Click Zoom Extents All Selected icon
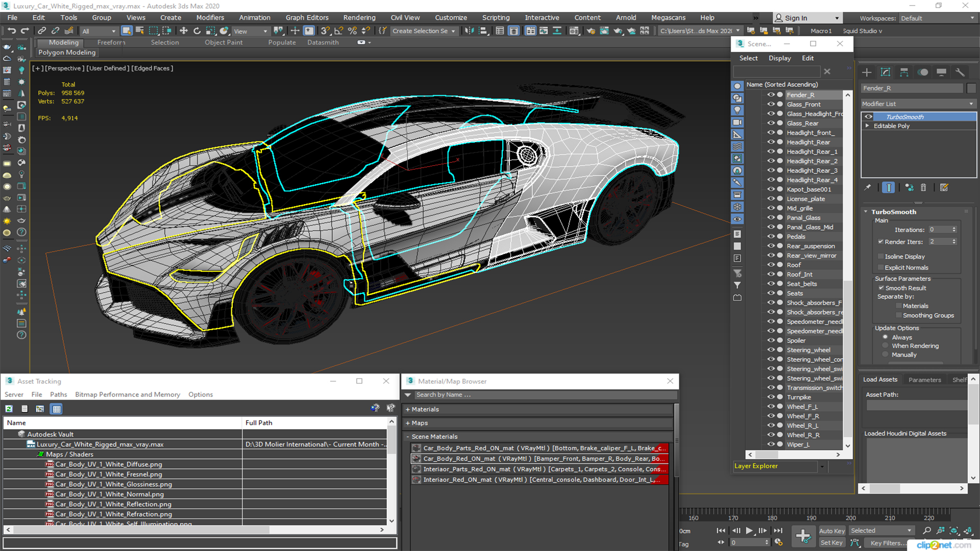The image size is (980, 551). click(x=967, y=531)
